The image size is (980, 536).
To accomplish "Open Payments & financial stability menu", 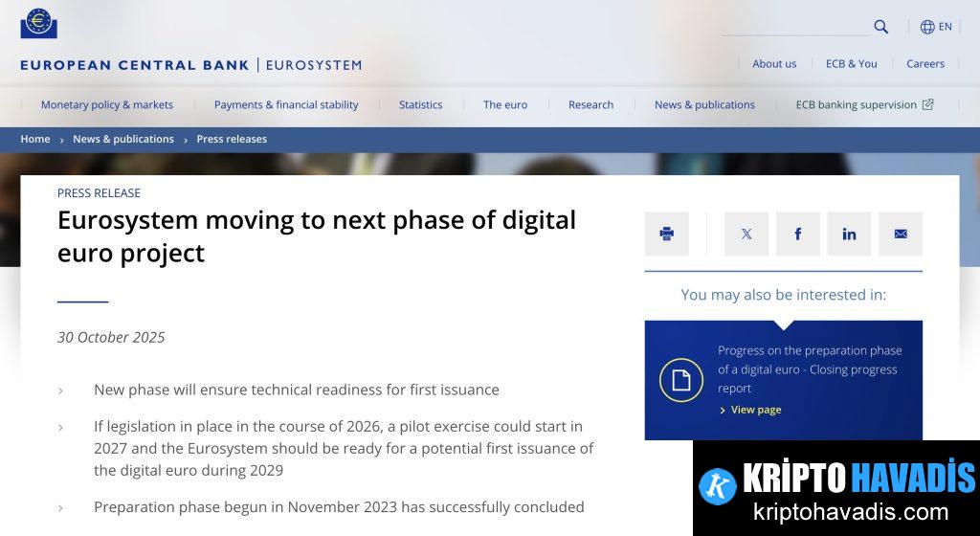I will tap(286, 105).
